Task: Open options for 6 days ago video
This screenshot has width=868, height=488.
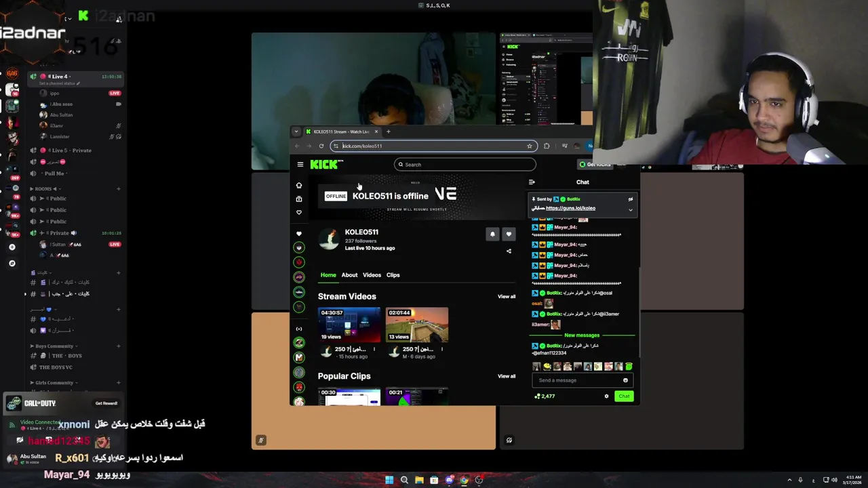Action: point(442,350)
